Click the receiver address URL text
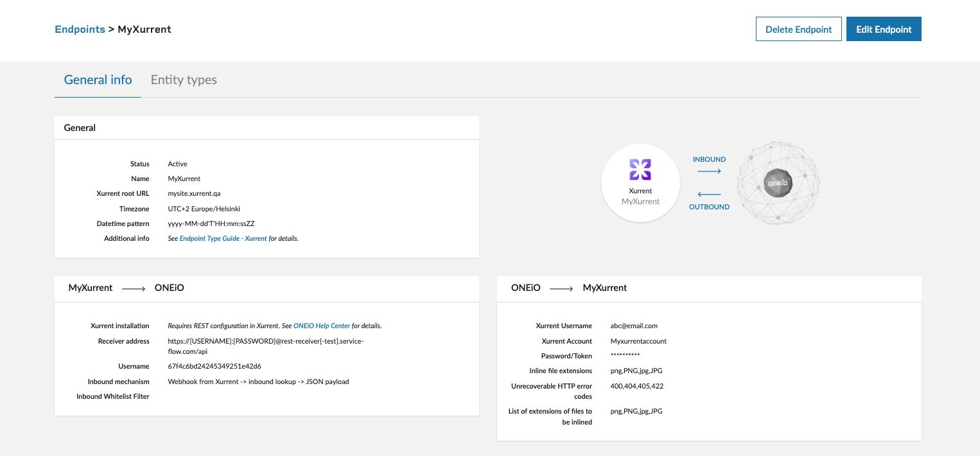This screenshot has width=980, height=456. tap(266, 346)
